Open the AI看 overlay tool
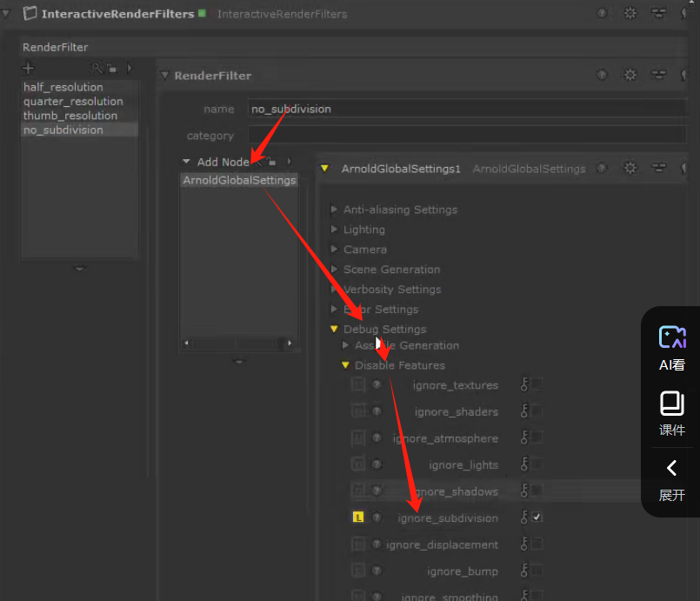The image size is (700, 601). click(672, 348)
